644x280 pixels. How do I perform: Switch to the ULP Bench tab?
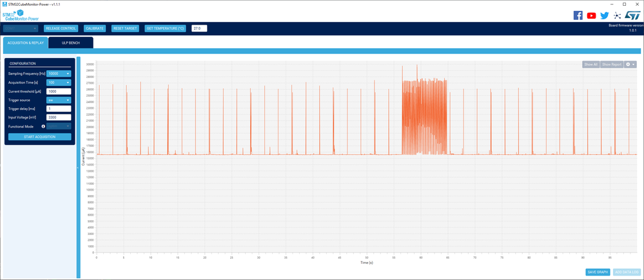click(71, 42)
